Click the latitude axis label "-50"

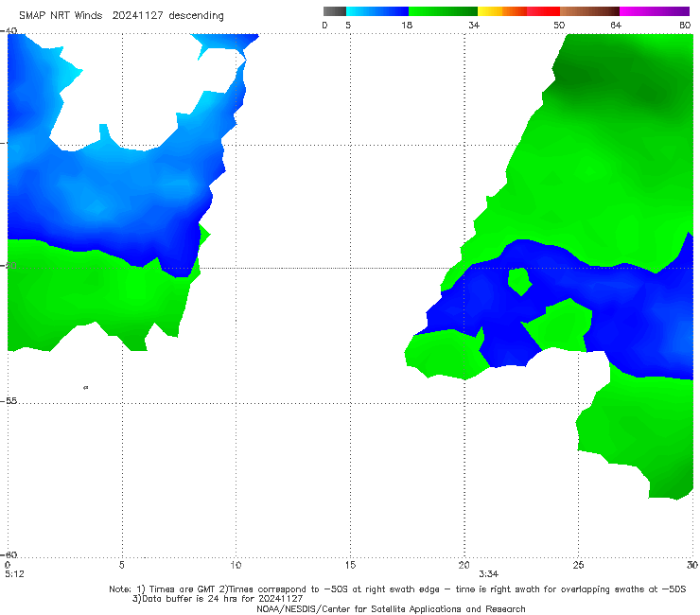click(9, 266)
